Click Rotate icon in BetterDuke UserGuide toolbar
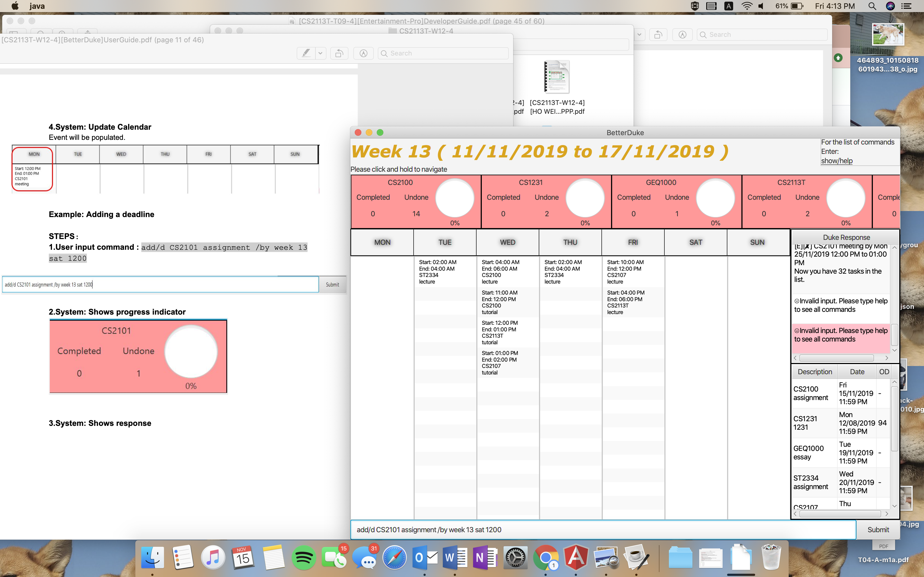The height and width of the screenshot is (577, 924). (339, 53)
